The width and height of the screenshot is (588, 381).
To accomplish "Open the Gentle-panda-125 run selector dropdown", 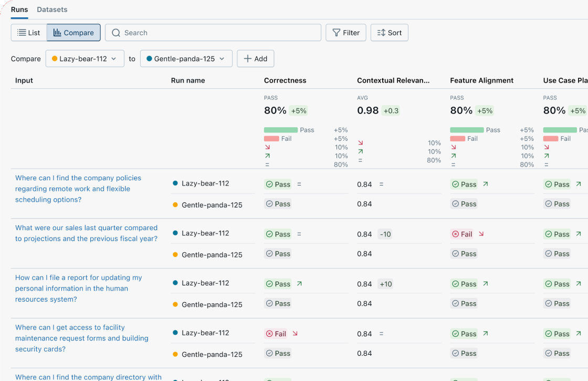I will point(186,58).
